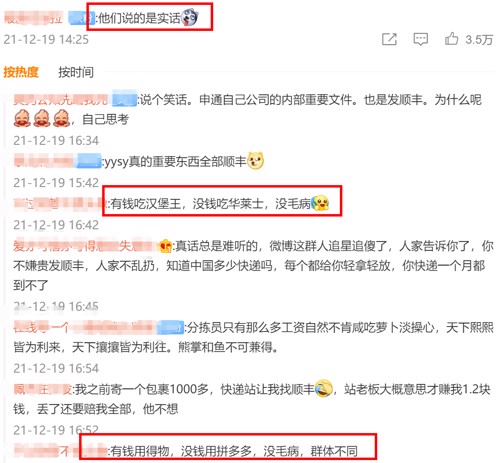Click the 得物 拼多多 comment text
The height and width of the screenshot is (463, 500).
click(234, 451)
